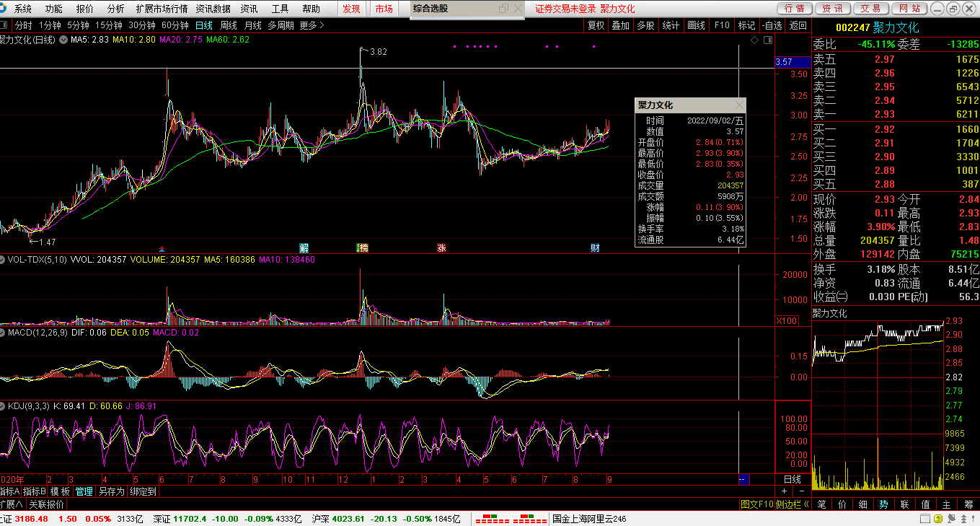Click the minus zoom-out icon below the chart
Viewport: 980px width, 526px height.
tap(801, 491)
